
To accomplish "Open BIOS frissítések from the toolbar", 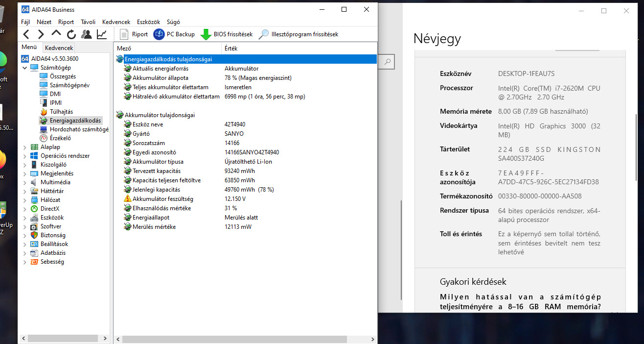I will click(x=227, y=34).
